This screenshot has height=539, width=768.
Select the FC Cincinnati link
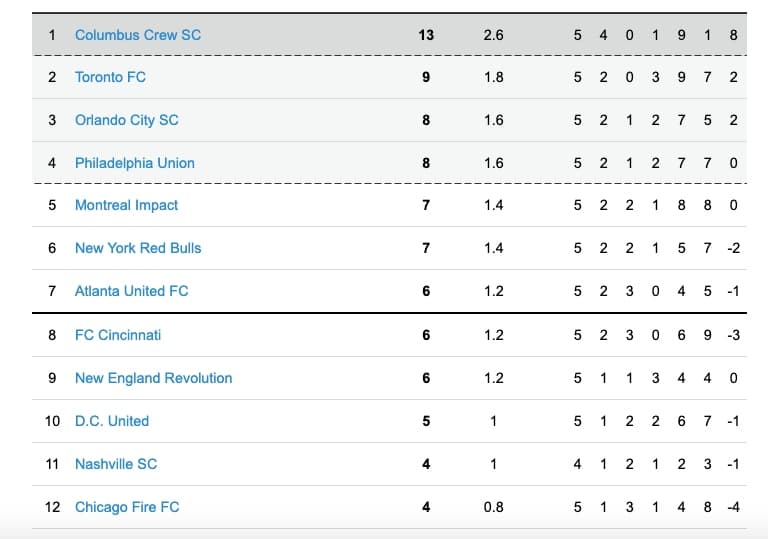pos(118,335)
